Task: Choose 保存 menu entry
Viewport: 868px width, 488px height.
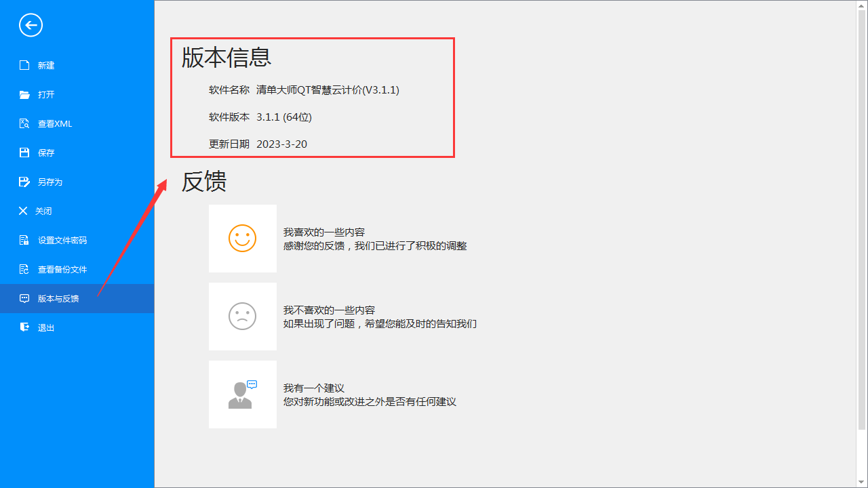Action: coord(77,152)
